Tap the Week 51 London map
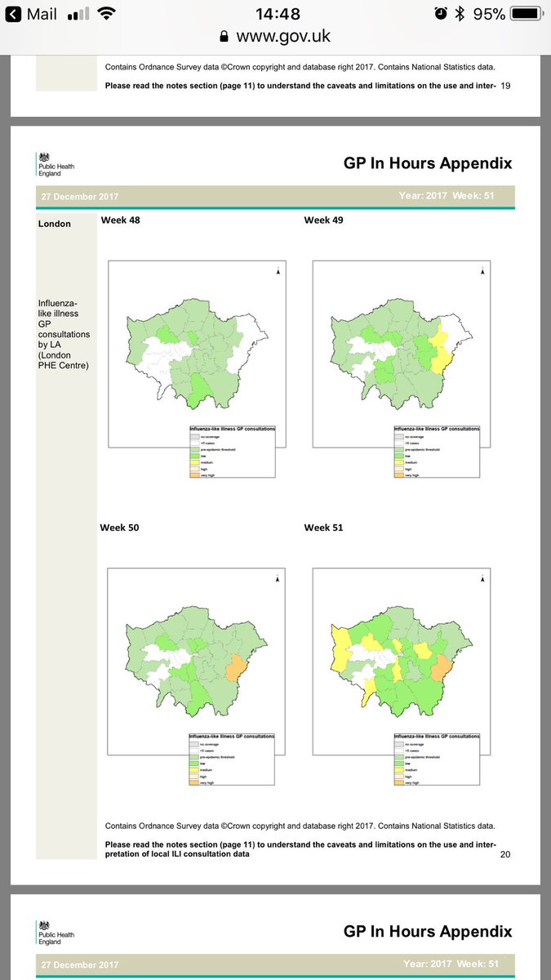 tap(402, 661)
